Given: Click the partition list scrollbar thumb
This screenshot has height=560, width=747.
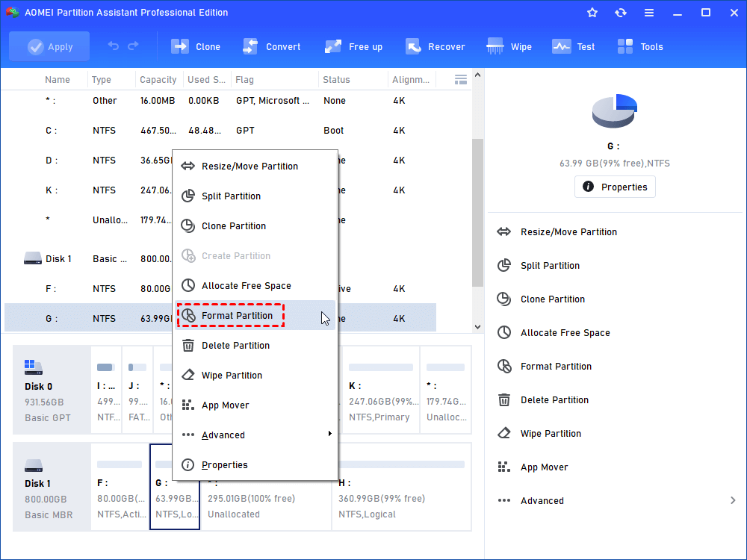Looking at the screenshot, I should tap(478, 212).
